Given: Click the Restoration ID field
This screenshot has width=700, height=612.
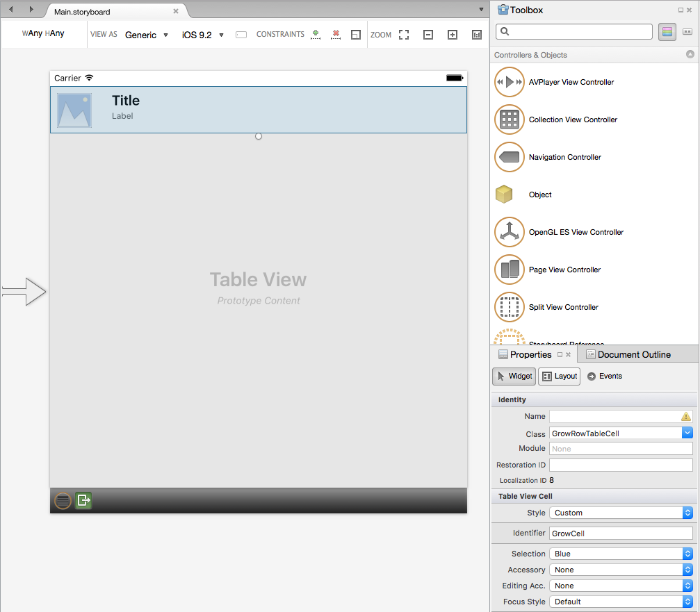Looking at the screenshot, I should [x=621, y=465].
